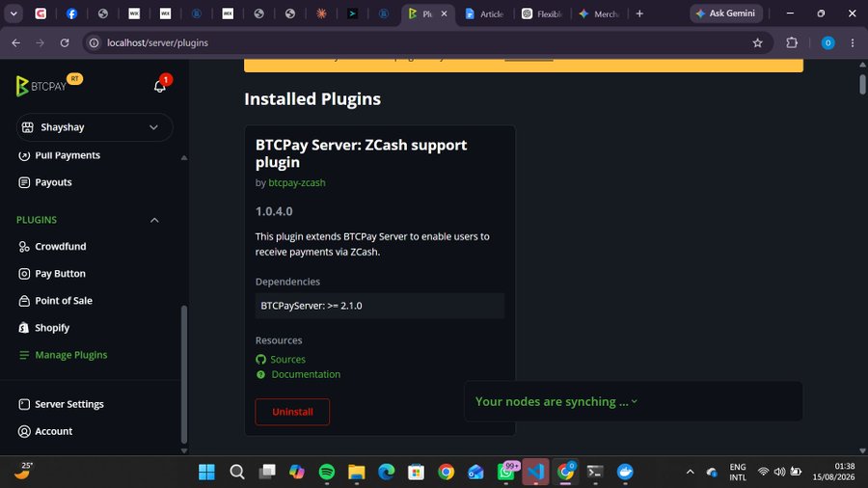Click the 'BTCPayServer: >= 2.1.0' dependency text
Viewport: 868px width, 488px height.
pyautogui.click(x=312, y=306)
